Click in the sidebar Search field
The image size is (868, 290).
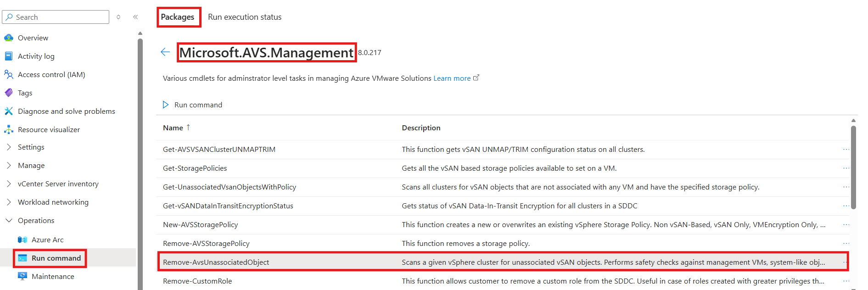tap(56, 17)
